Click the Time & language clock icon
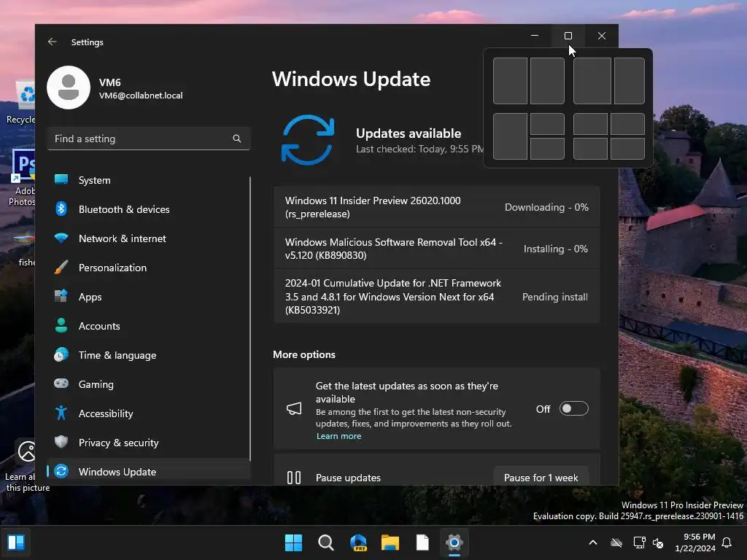 click(x=61, y=355)
